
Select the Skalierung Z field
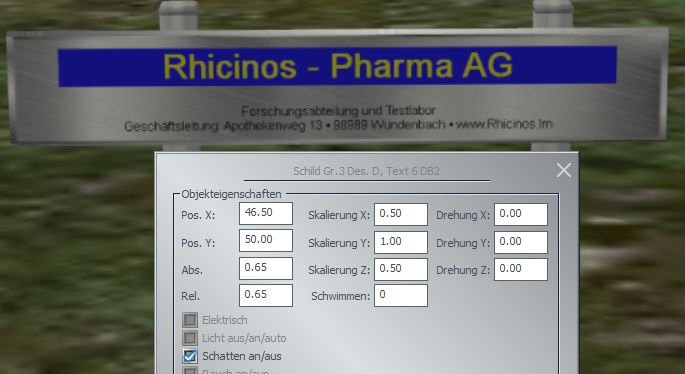(x=401, y=269)
